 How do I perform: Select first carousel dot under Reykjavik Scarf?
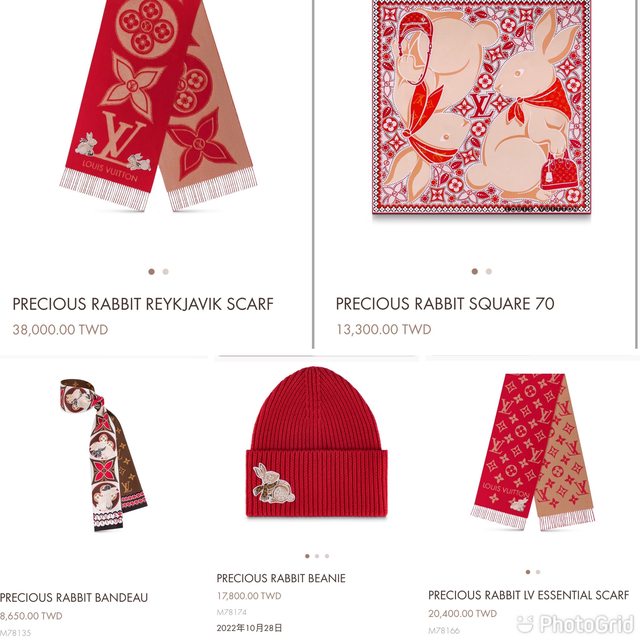[x=151, y=271]
